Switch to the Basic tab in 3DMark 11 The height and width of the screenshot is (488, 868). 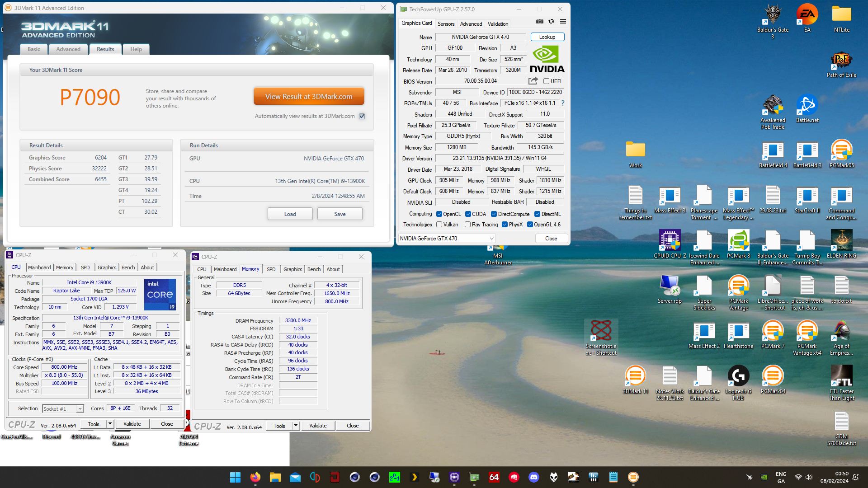(34, 49)
